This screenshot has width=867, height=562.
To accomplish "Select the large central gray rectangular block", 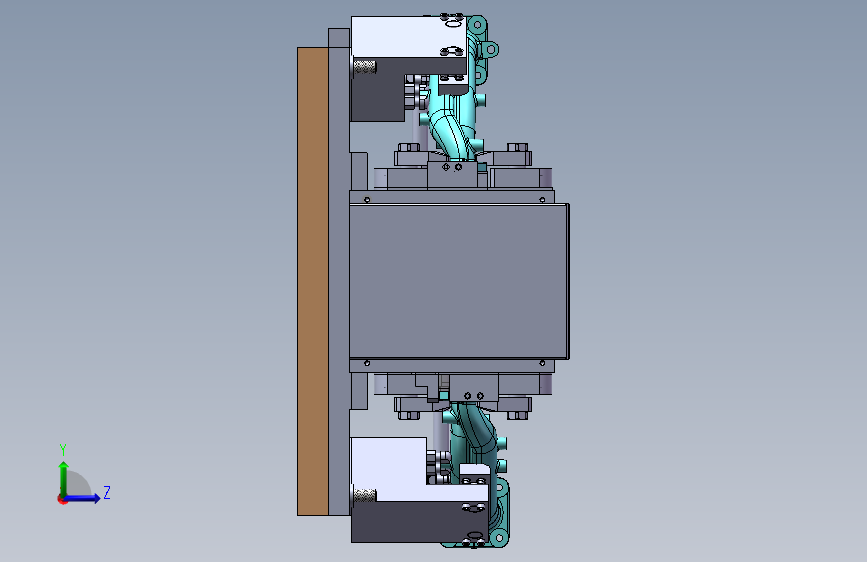I will pos(458,281).
